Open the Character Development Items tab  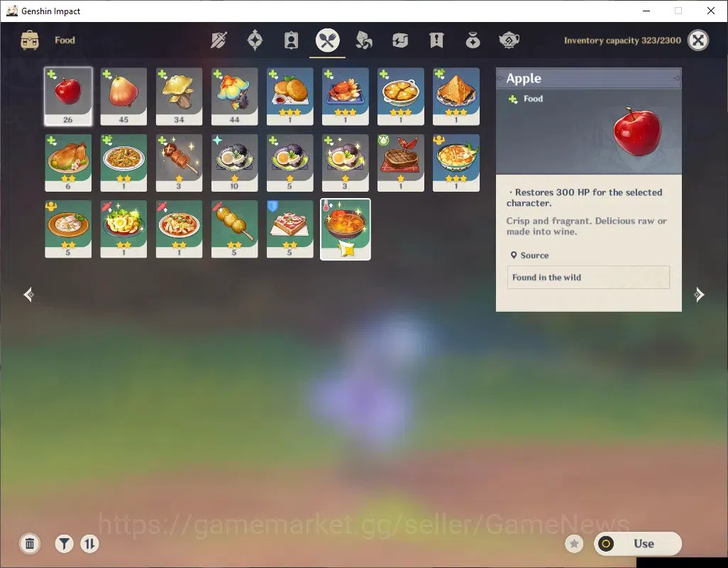(x=291, y=40)
